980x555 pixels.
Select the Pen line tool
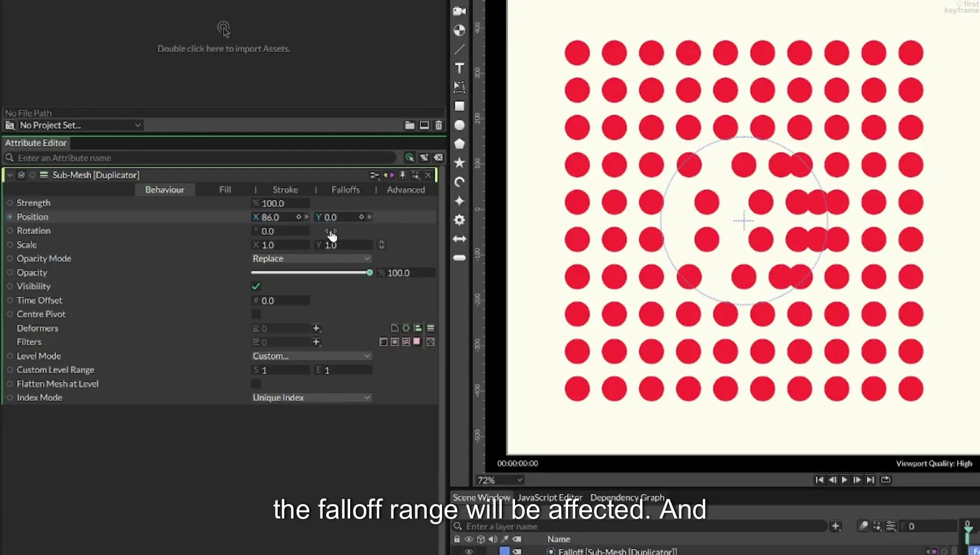click(459, 49)
